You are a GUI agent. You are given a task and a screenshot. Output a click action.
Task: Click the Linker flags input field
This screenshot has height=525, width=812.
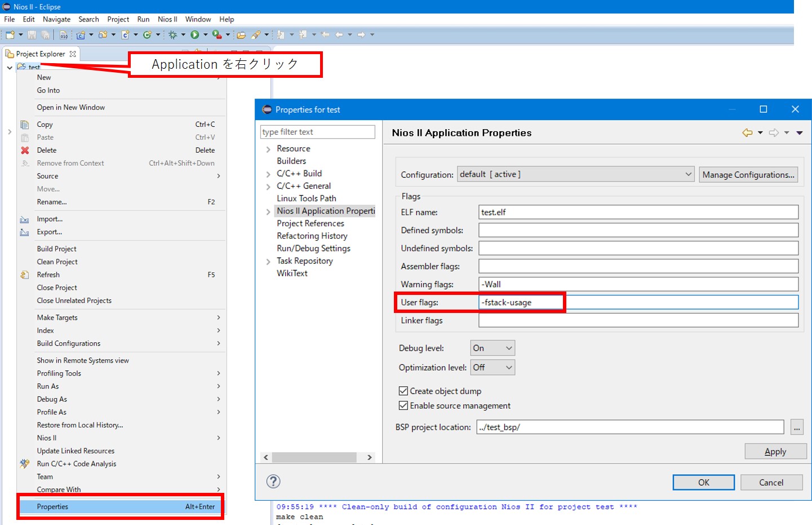[x=638, y=320]
